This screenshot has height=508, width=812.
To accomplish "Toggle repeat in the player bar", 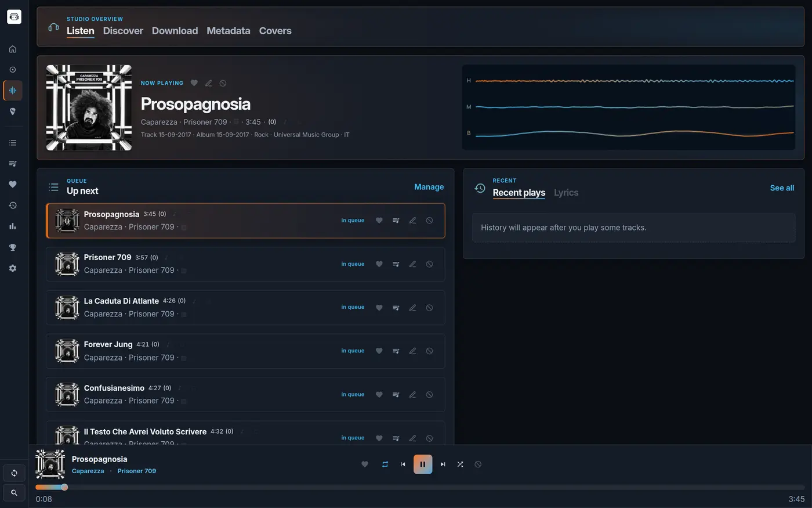I will 385,464.
